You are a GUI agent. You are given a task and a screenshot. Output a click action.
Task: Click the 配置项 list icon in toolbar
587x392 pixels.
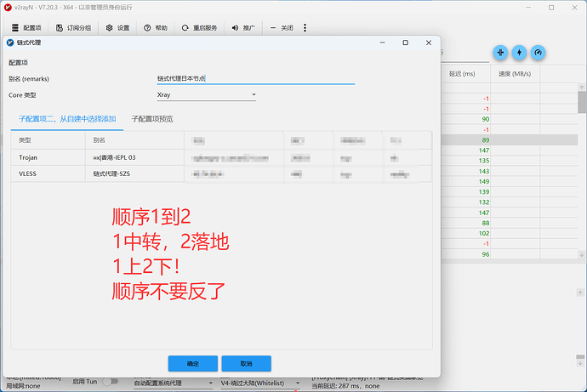pos(15,28)
